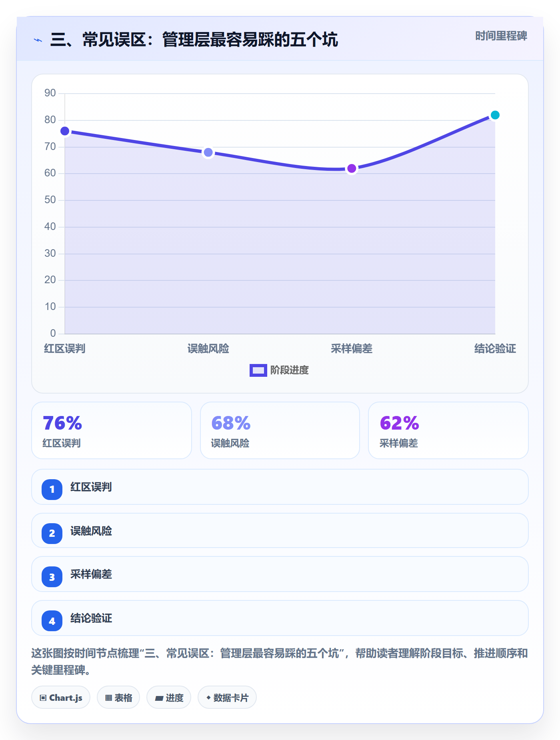
Task: Toggle the 阶段进度 legend swatch
Action: (x=258, y=370)
